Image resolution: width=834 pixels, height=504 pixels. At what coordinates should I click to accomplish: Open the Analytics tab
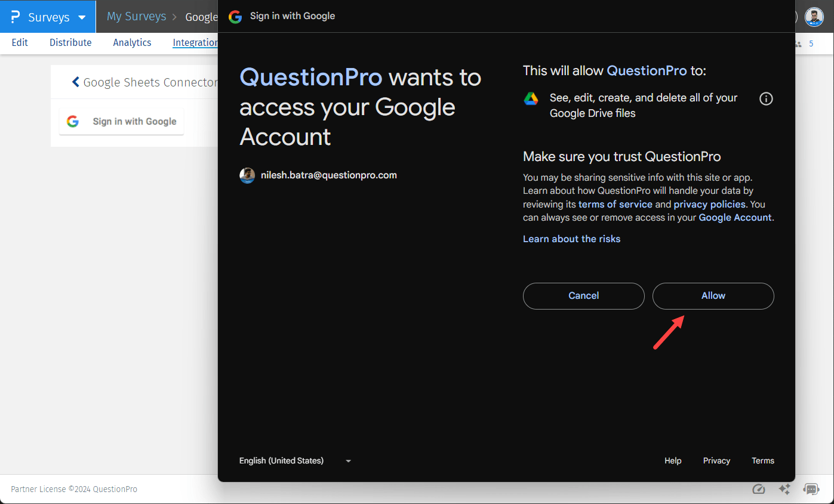point(132,42)
